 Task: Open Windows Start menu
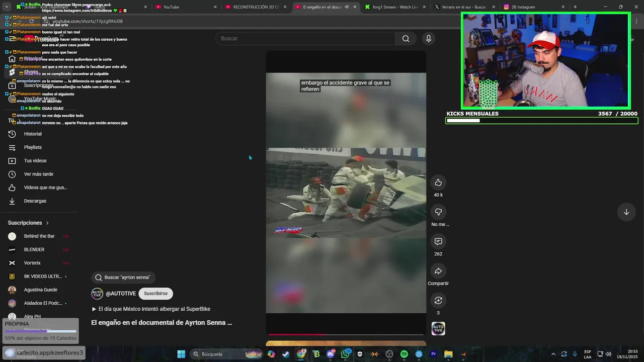[181, 354]
